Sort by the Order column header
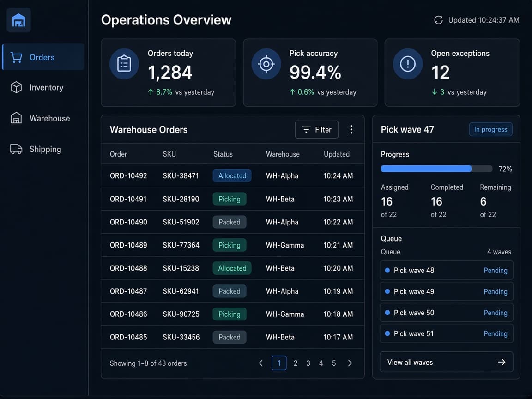 118,154
